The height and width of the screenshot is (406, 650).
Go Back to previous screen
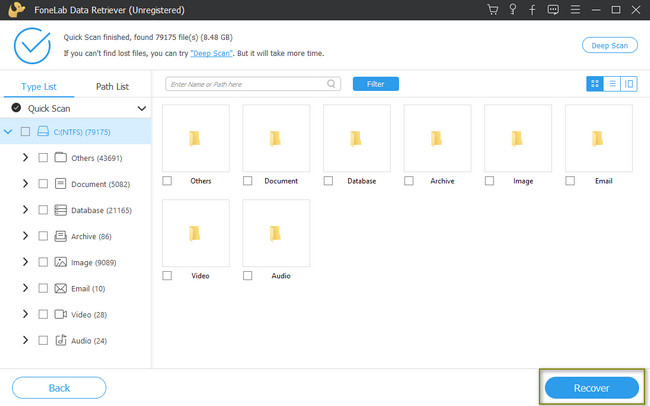pyautogui.click(x=59, y=388)
